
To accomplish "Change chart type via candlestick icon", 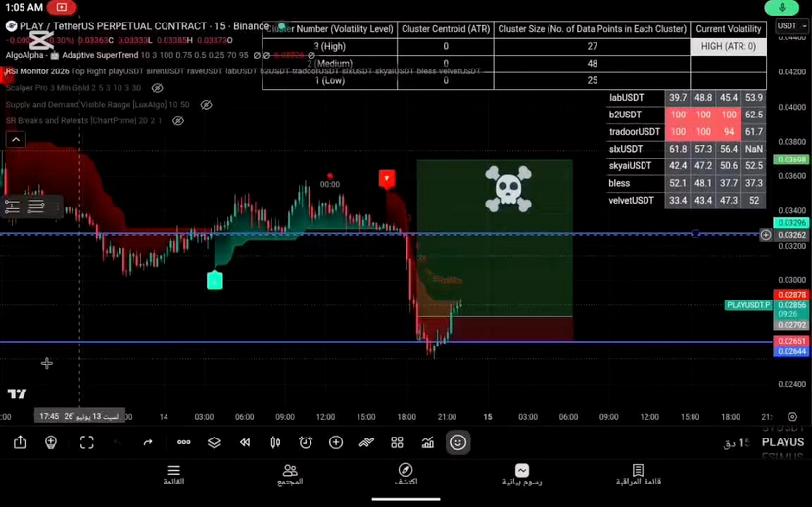I will [275, 442].
